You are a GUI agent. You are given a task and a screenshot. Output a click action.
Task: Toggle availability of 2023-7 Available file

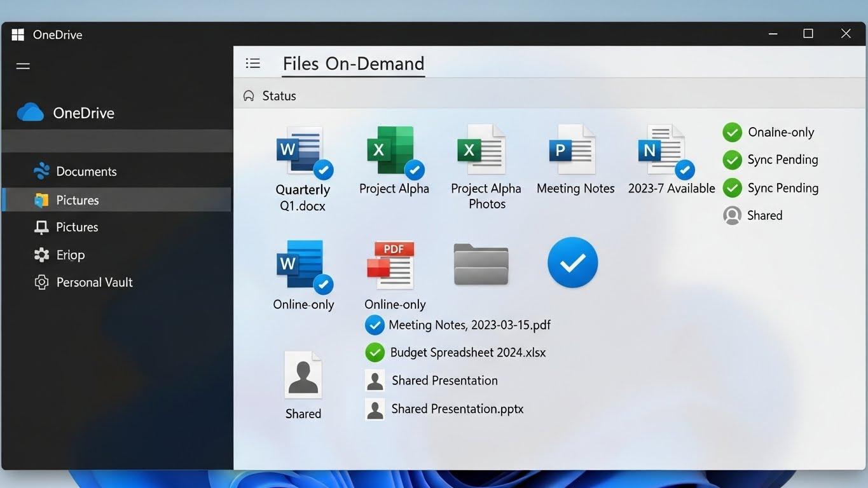[x=685, y=170]
